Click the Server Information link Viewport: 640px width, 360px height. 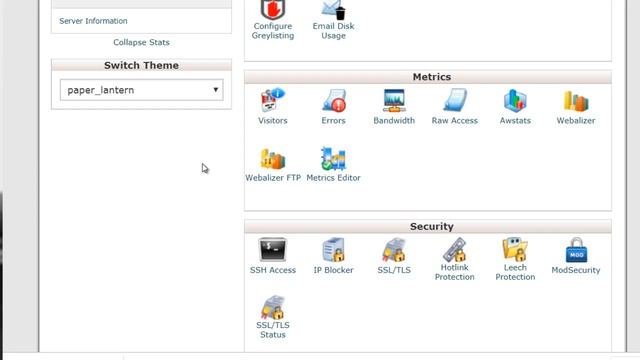(x=93, y=21)
